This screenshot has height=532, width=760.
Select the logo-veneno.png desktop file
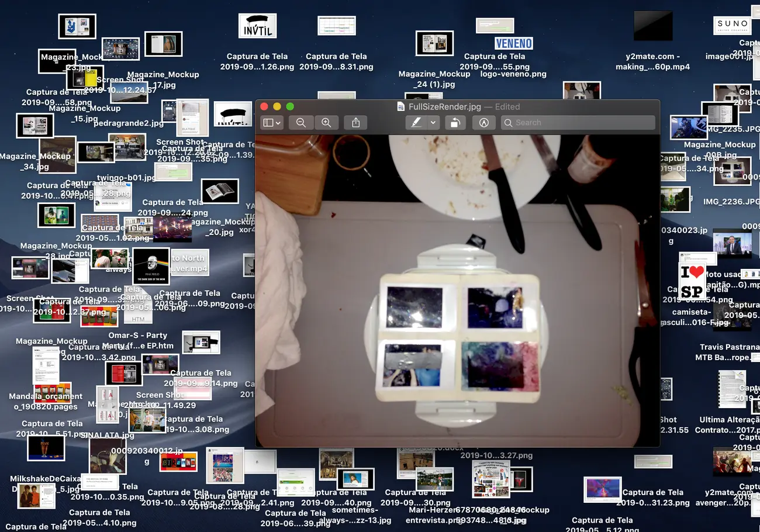coord(513,44)
